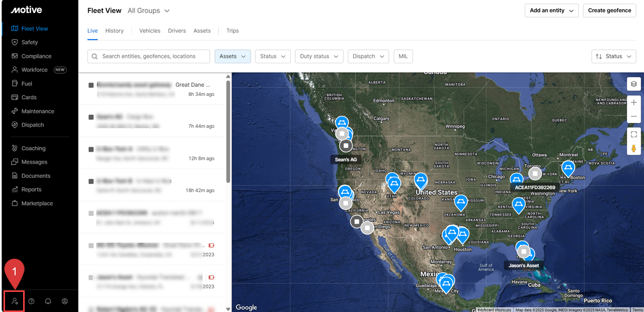Click the asset list scrollbar
The image size is (644, 312).
tap(228, 131)
